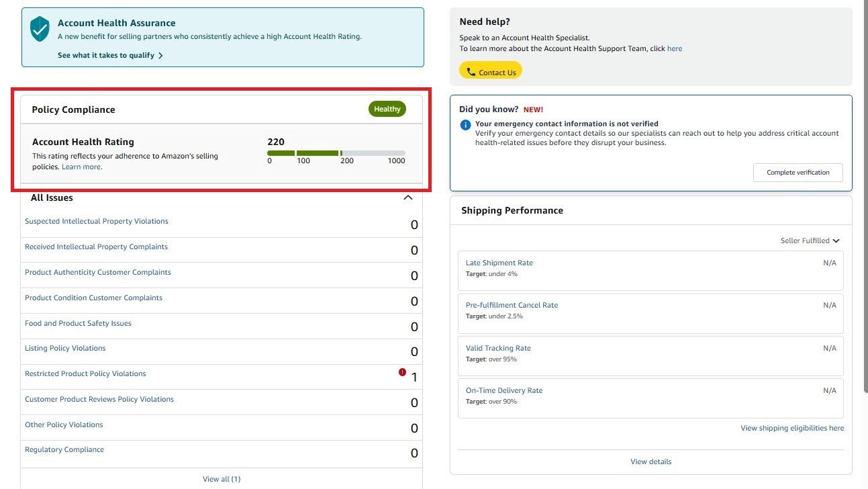Click View shipping eligibilities here

[792, 427]
